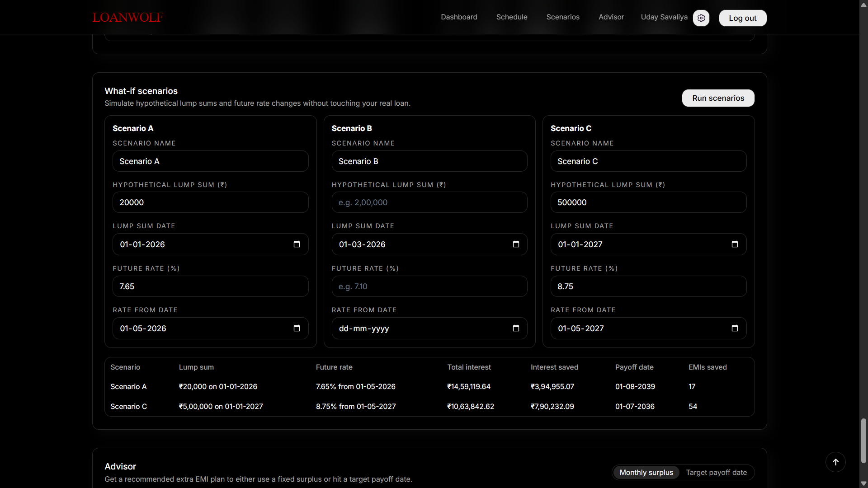Jump to the Advisor section

click(x=611, y=17)
